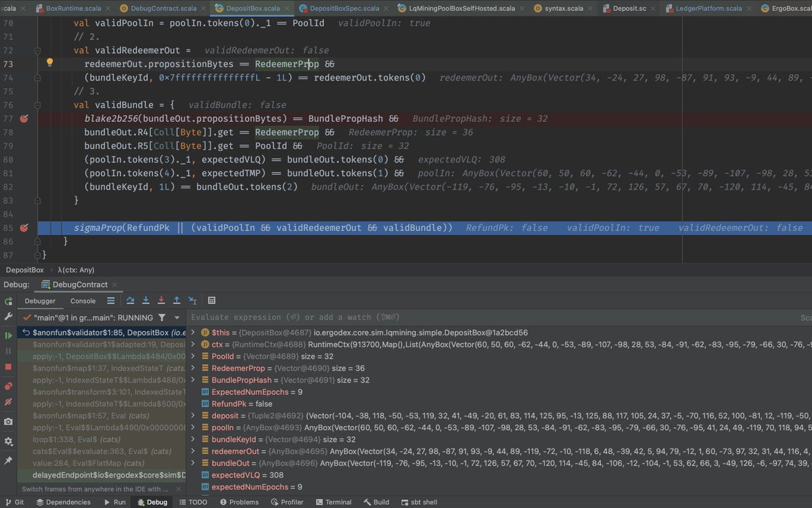Open the thread dropdown next to main@1
This screenshot has width=812, height=508.
[175, 316]
